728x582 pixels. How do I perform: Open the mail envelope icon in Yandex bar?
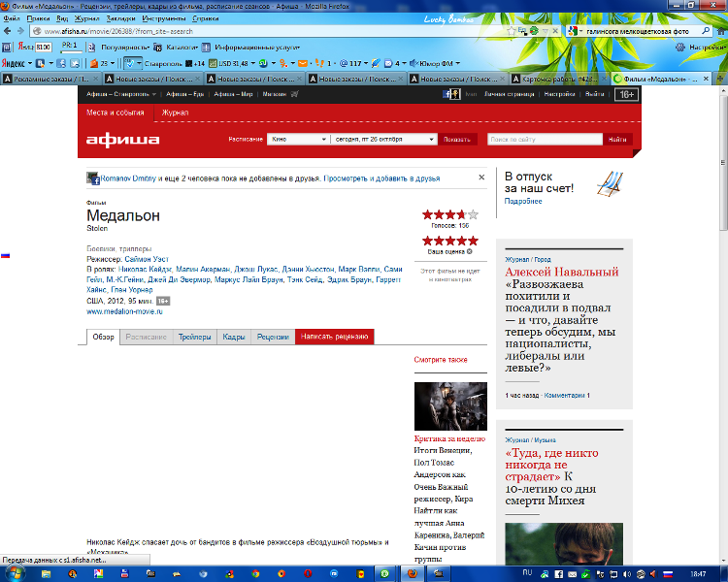click(303, 63)
